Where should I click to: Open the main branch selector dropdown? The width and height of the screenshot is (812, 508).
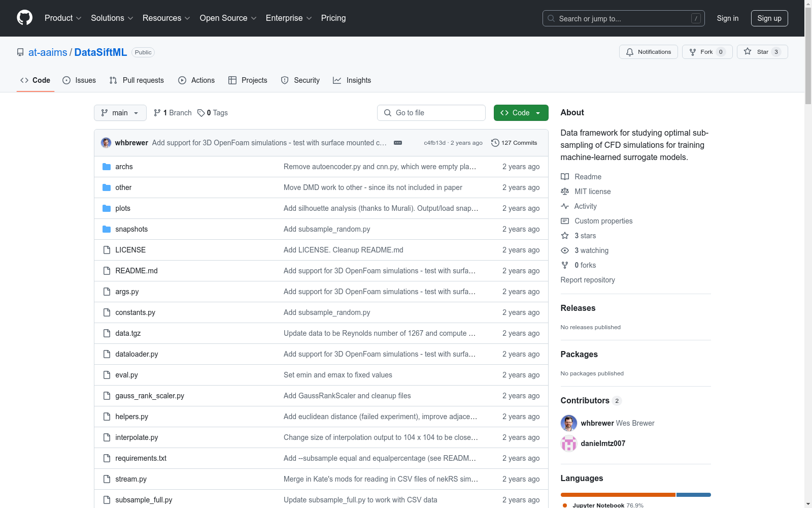tap(120, 113)
